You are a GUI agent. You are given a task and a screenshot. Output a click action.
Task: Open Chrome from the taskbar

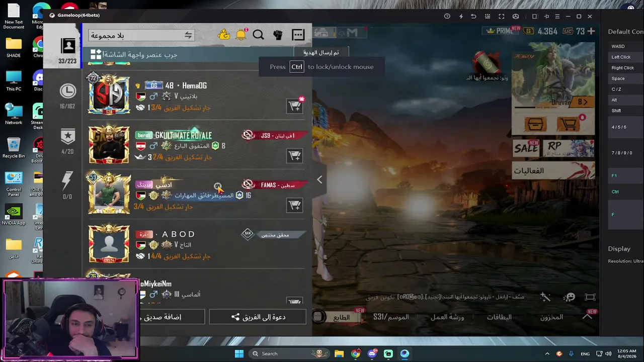click(x=356, y=353)
